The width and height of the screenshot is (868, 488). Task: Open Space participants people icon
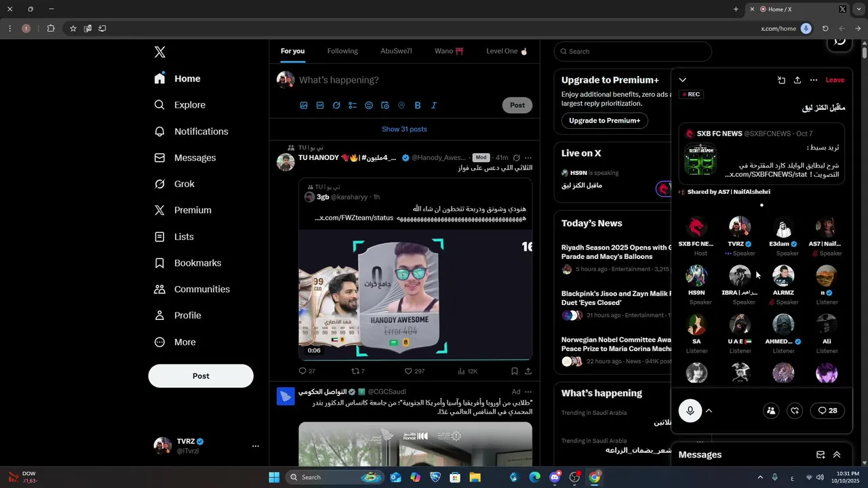pos(771,411)
